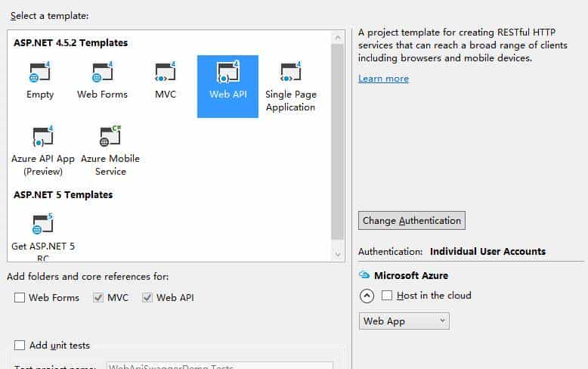Click the Get ASP.NET 5 RC icon
The width and height of the screenshot is (588, 369).
(42, 223)
